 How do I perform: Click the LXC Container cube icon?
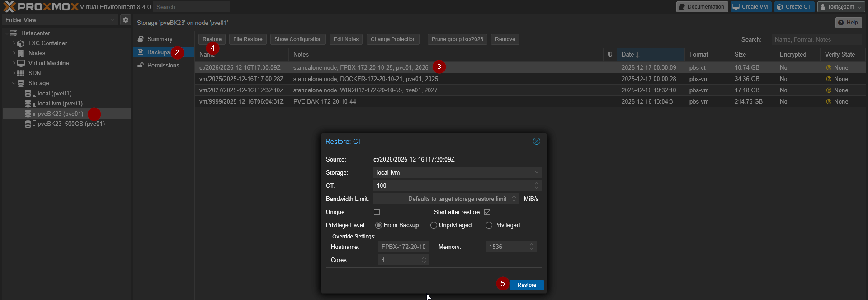coord(21,43)
